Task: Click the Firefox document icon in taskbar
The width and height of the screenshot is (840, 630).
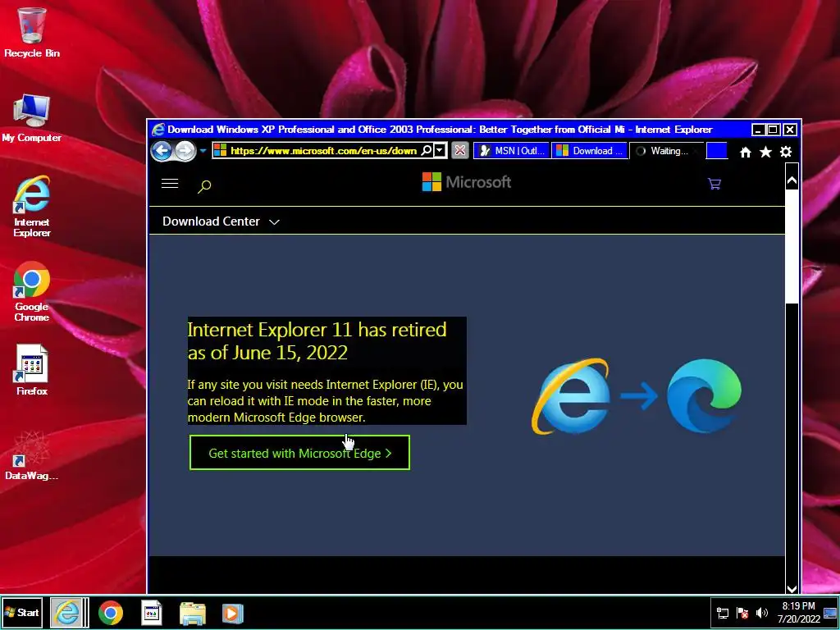Action: point(152,613)
